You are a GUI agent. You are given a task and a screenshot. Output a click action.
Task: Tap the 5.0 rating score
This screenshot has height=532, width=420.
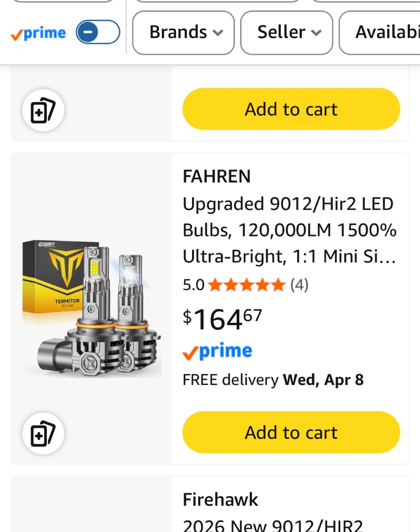tap(194, 285)
